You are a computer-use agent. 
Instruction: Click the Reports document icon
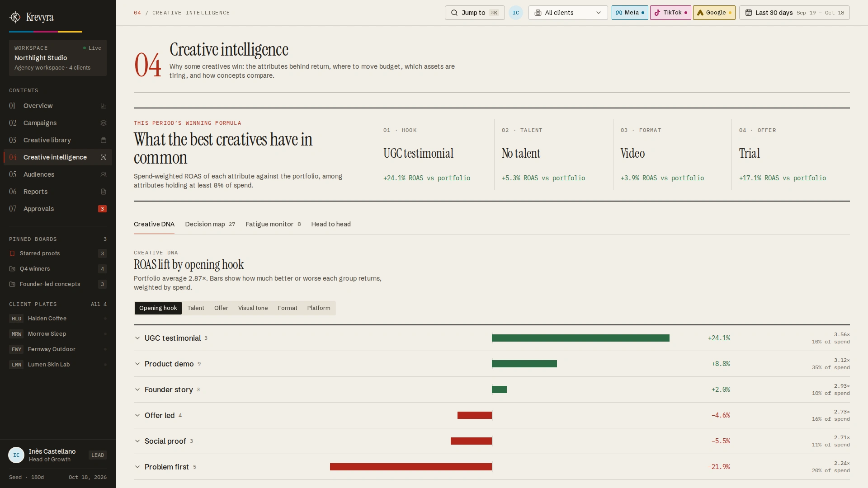(104, 192)
